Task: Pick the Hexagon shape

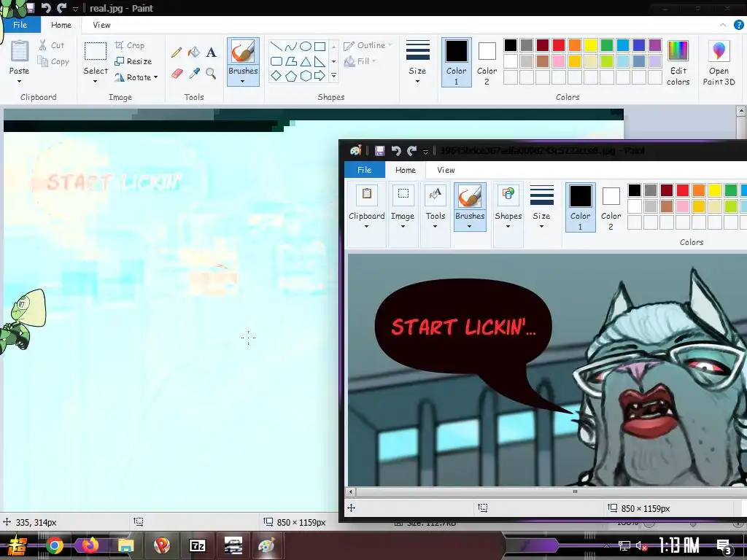Action: 306,76
